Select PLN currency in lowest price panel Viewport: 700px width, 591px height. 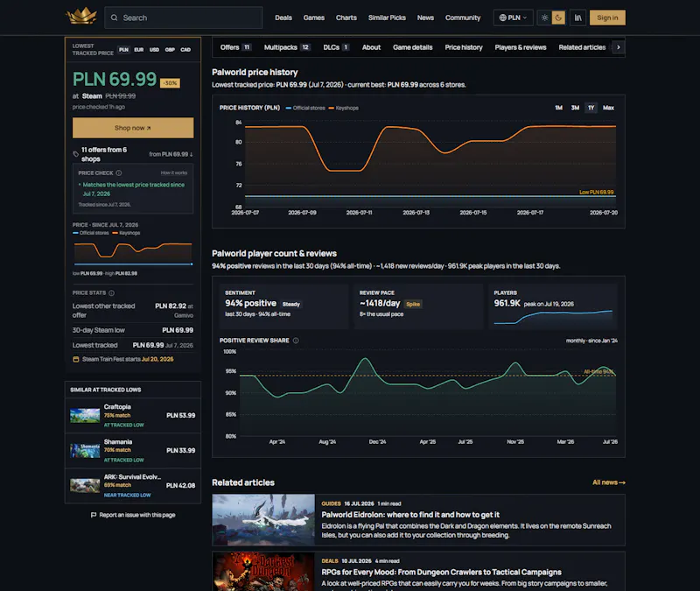tap(123, 50)
